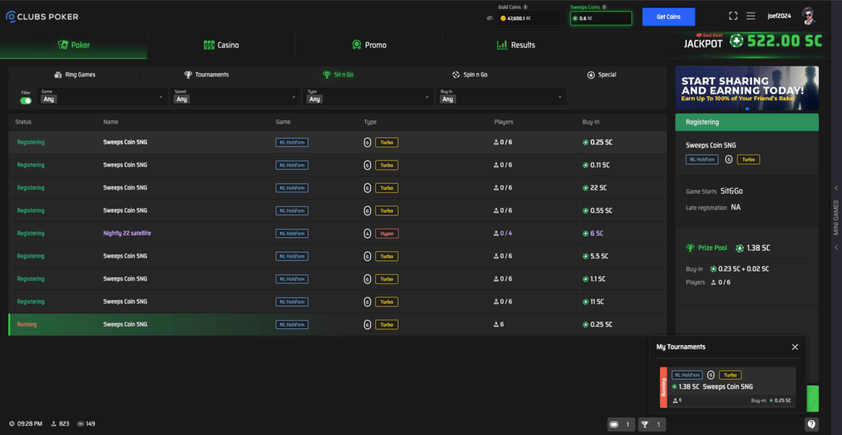Sort by the Buy-In column header
The height and width of the screenshot is (435, 842).
point(591,122)
